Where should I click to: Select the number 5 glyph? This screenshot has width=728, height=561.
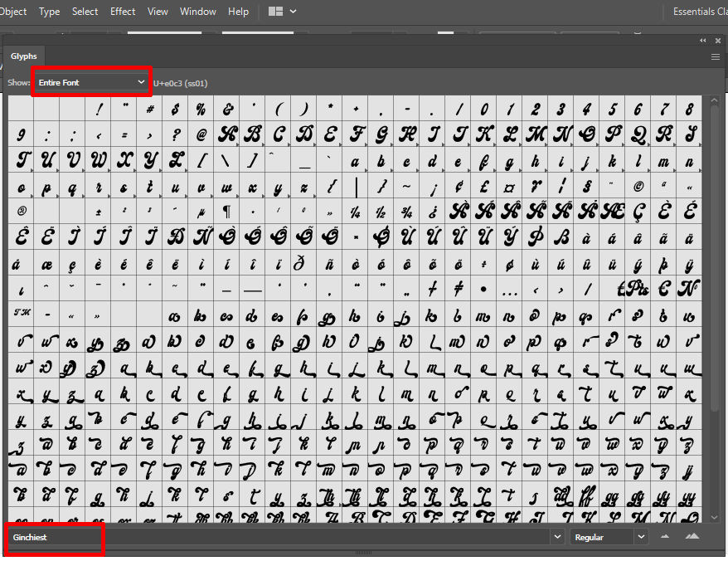612,109
